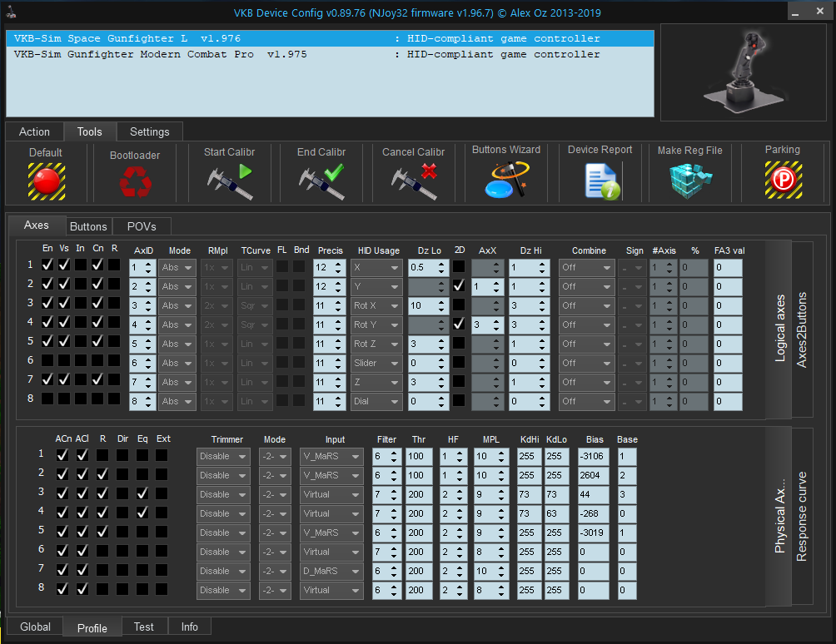Click Bias field showing 2604
836x644 pixels.
593,476
